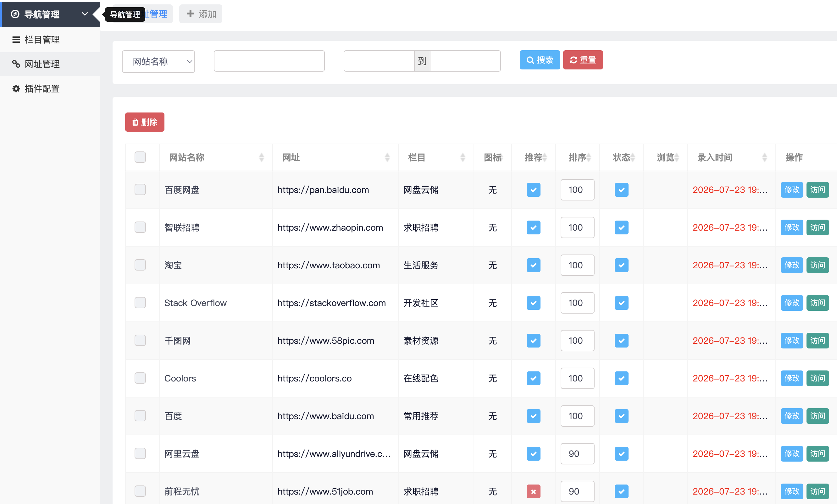
Task: Toggle the 状态 checkmark for 百度网盘
Action: (621, 190)
